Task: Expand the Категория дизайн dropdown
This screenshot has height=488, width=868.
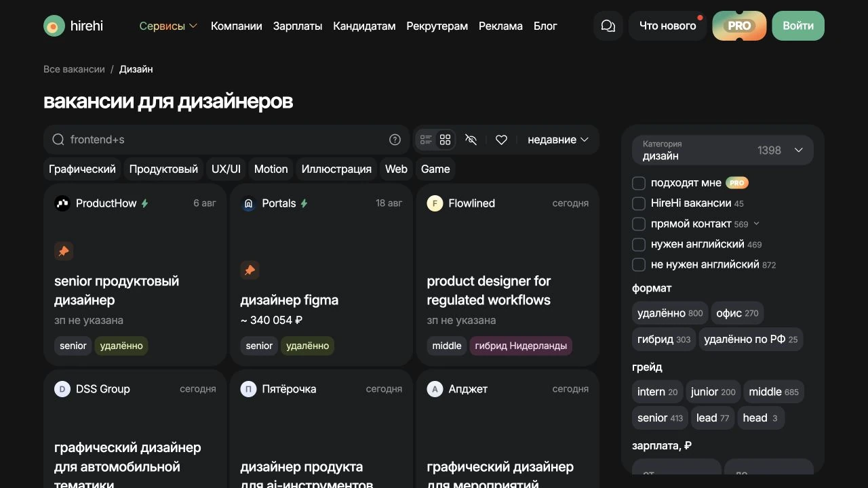Action: [723, 150]
